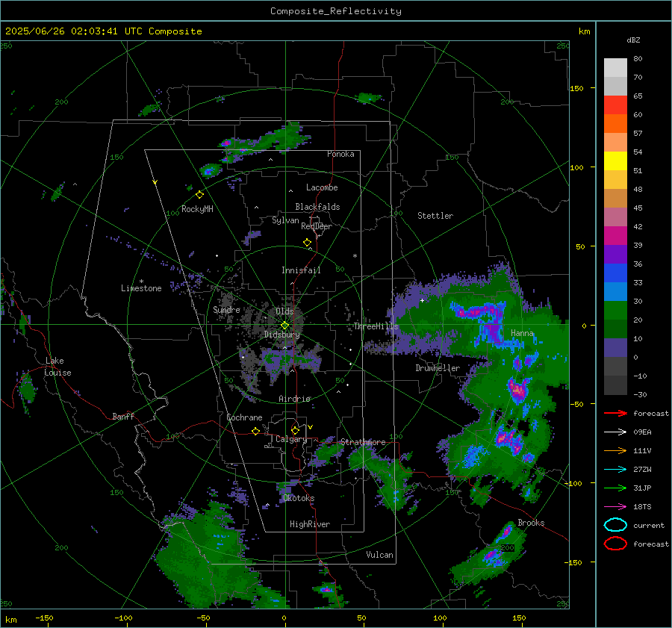
Task: Click the red swatch between 65 and 60 dBZ
Action: point(615,105)
